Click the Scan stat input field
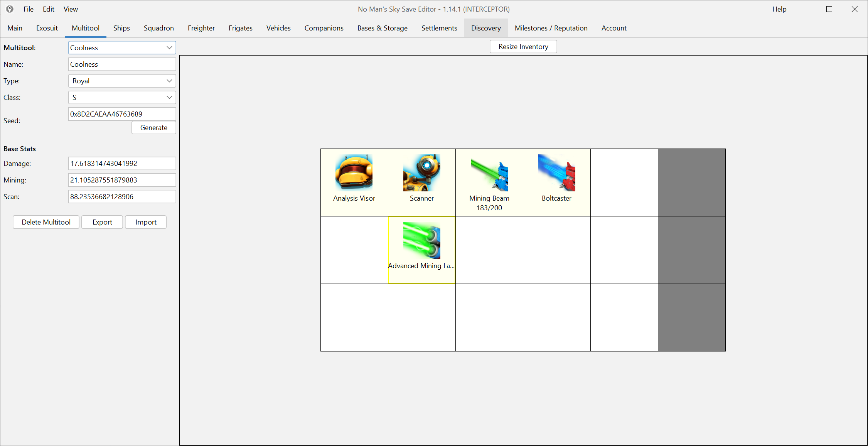 [121, 196]
